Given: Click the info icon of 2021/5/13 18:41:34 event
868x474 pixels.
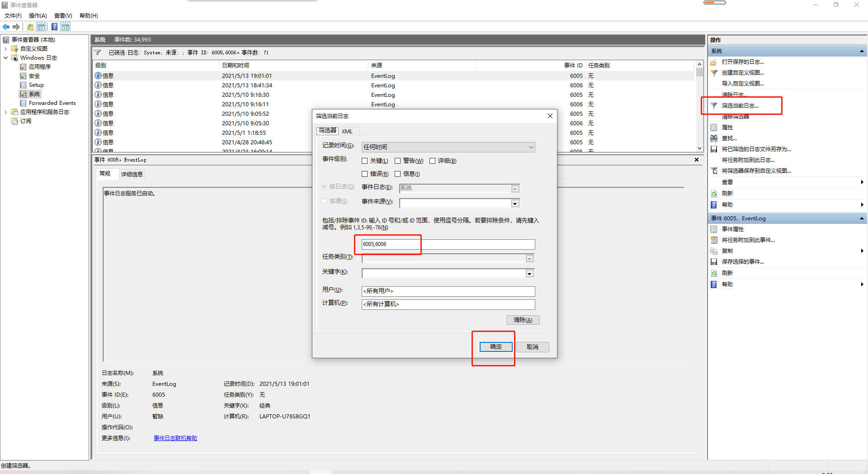Looking at the screenshot, I should (x=98, y=85).
